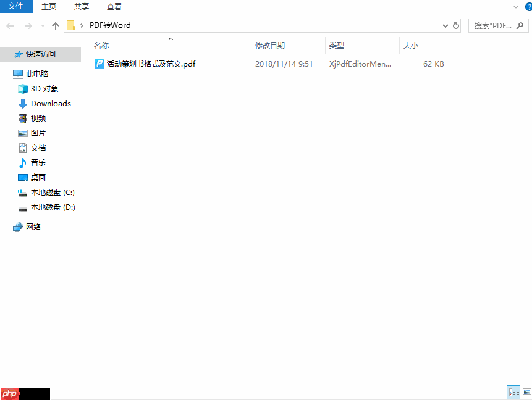
Task: Collapse the ribbon with top-right chevron
Action: [x=516, y=7]
